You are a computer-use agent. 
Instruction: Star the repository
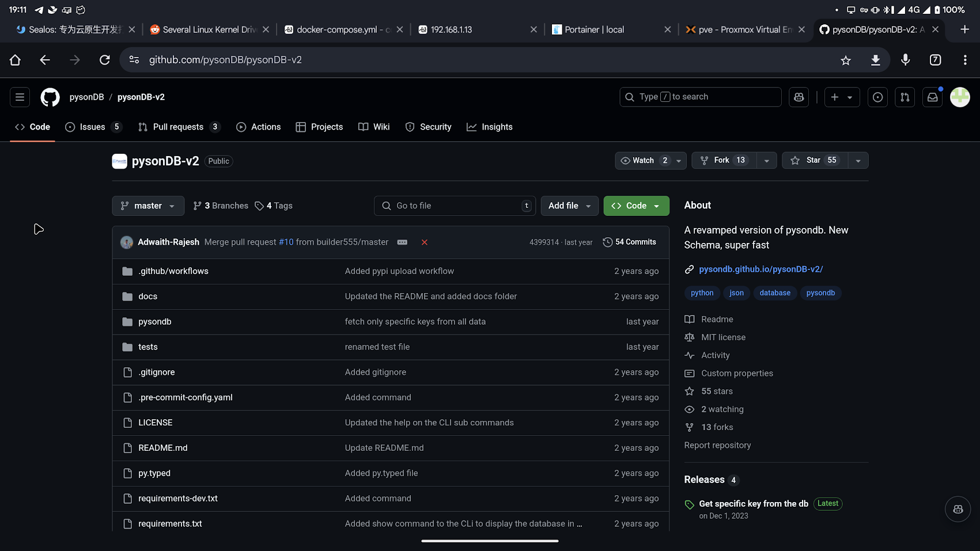click(x=815, y=161)
